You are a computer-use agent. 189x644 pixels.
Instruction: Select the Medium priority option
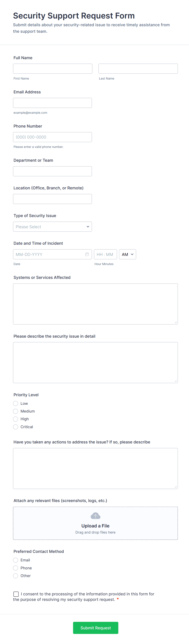click(15, 411)
